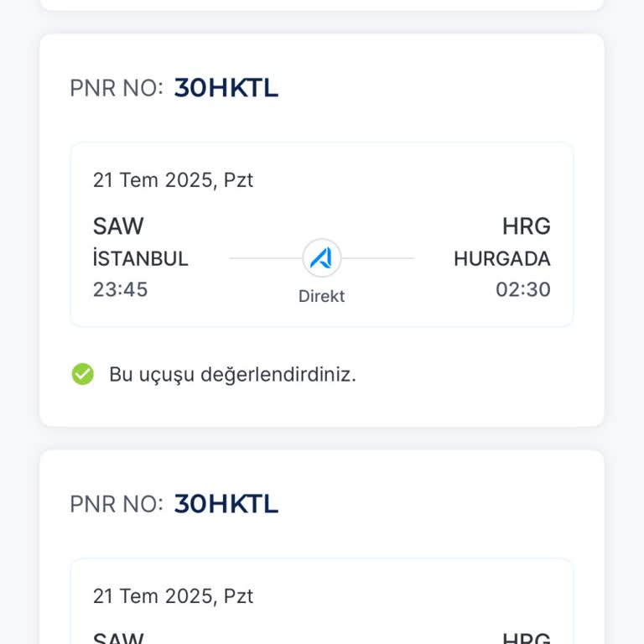Image resolution: width=644 pixels, height=644 pixels.
Task: Click the "PNR NO:" label in the lower cut-off card
Action: (x=117, y=504)
